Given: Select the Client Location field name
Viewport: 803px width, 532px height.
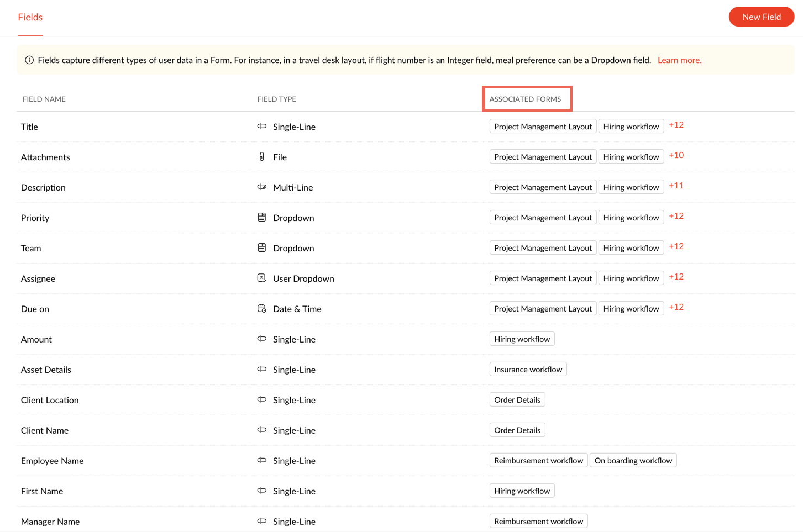Looking at the screenshot, I should click(x=50, y=401).
